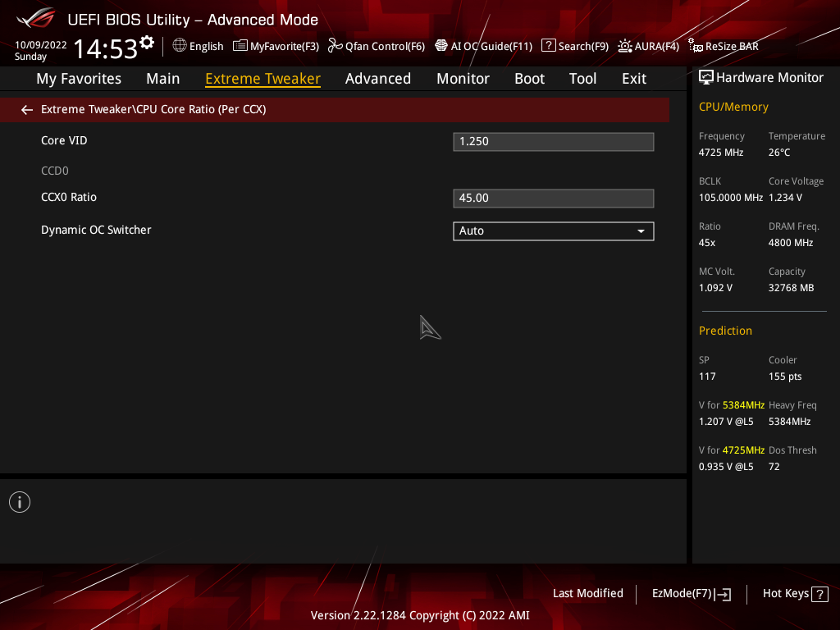Viewport: 840px width, 630px height.
Task: Click the 105.0000 MHz BCLK value
Action: [730, 198]
